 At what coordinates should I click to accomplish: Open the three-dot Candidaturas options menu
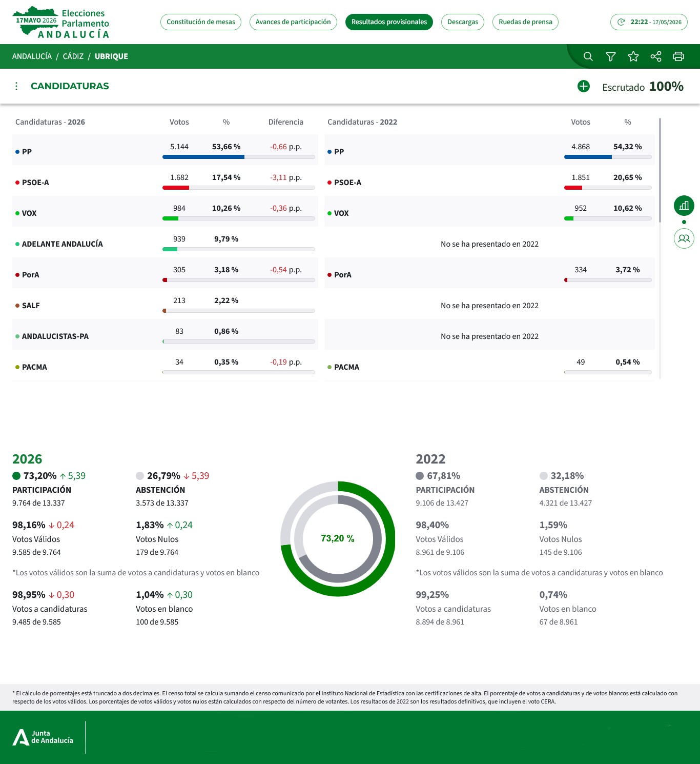(x=16, y=86)
